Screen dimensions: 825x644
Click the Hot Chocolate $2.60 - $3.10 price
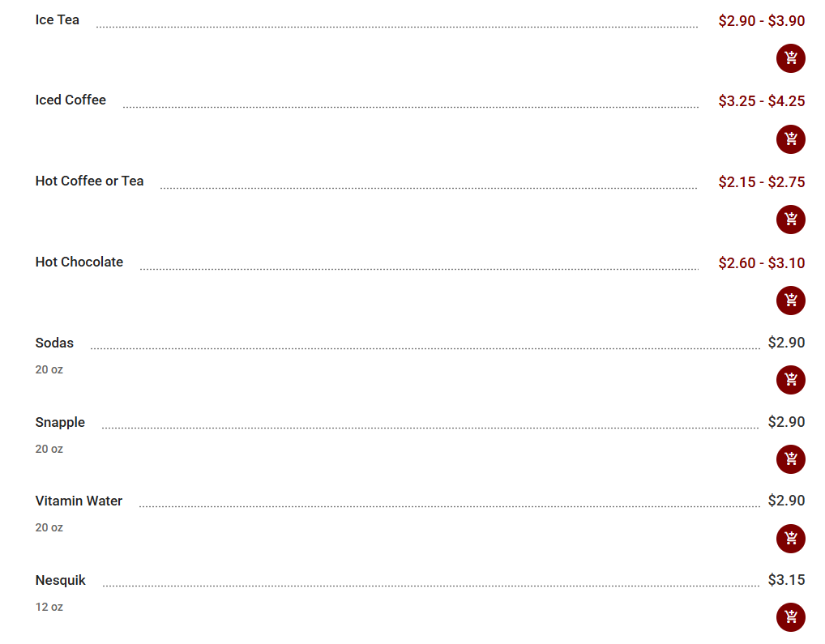pos(761,263)
